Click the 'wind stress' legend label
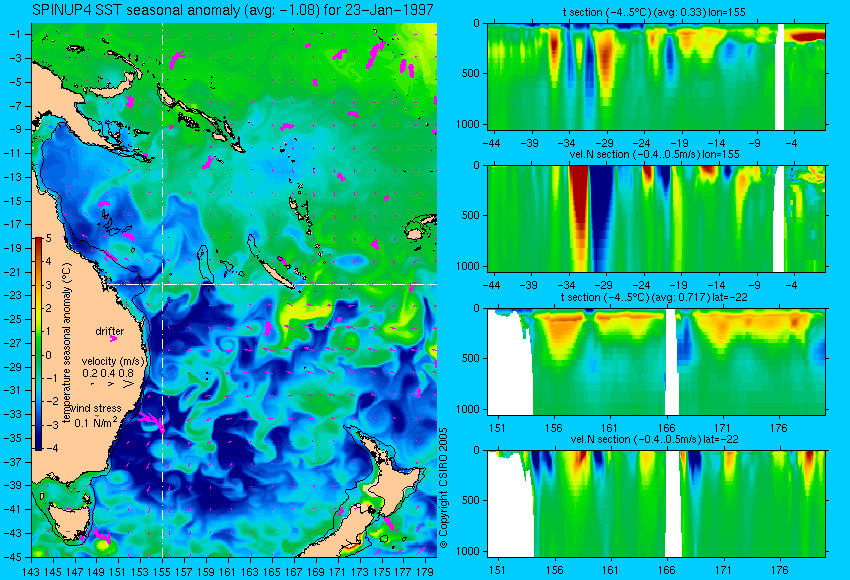This screenshot has width=850, height=580. coord(96,408)
